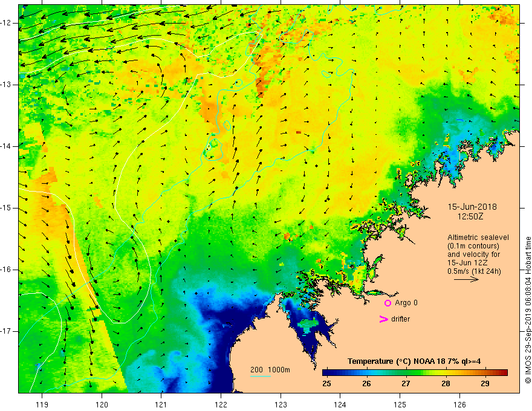
Task: Click the longitude axis label 125
Action: [x=400, y=404]
